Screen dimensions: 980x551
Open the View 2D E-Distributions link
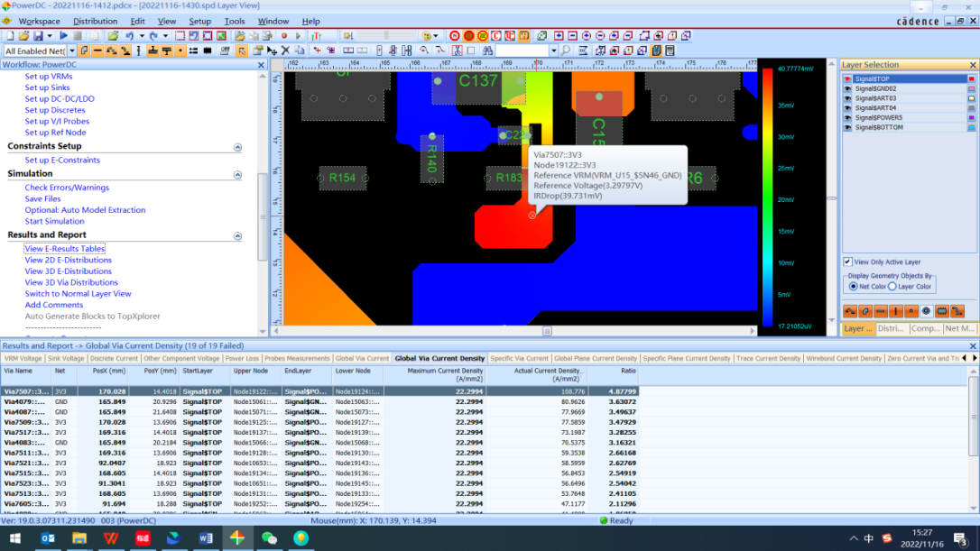(68, 260)
